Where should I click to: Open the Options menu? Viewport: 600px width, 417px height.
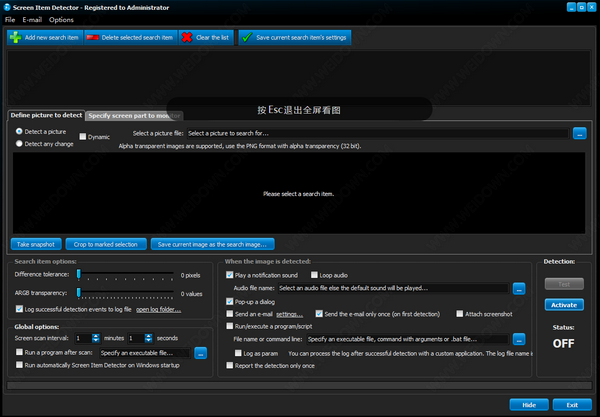tap(61, 20)
